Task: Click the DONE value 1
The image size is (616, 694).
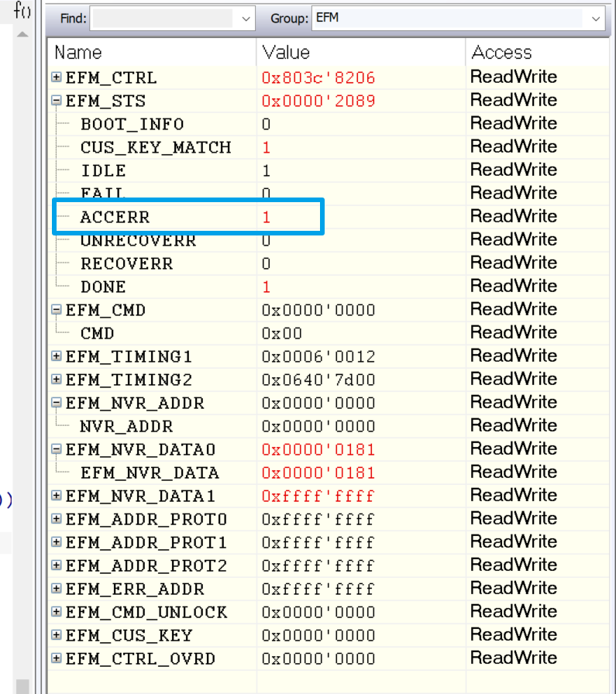Action: pyautogui.click(x=266, y=287)
